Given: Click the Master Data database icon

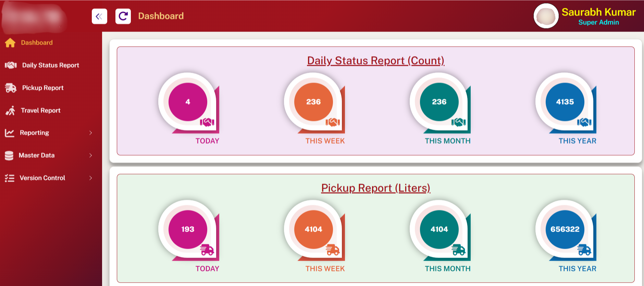Looking at the screenshot, I should click(x=9, y=155).
